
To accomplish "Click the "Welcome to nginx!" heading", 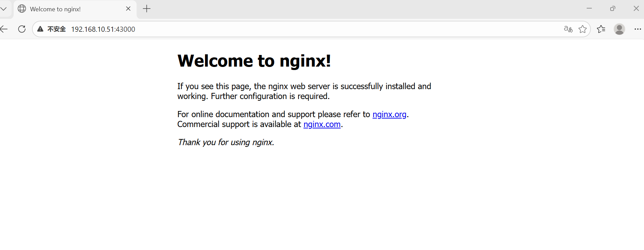I will pos(254,61).
